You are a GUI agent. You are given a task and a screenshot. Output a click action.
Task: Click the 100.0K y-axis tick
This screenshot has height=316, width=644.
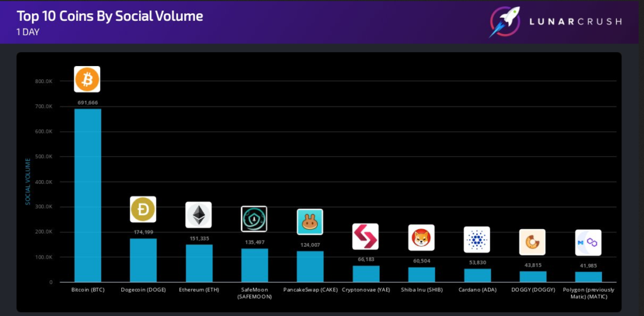pyautogui.click(x=44, y=257)
